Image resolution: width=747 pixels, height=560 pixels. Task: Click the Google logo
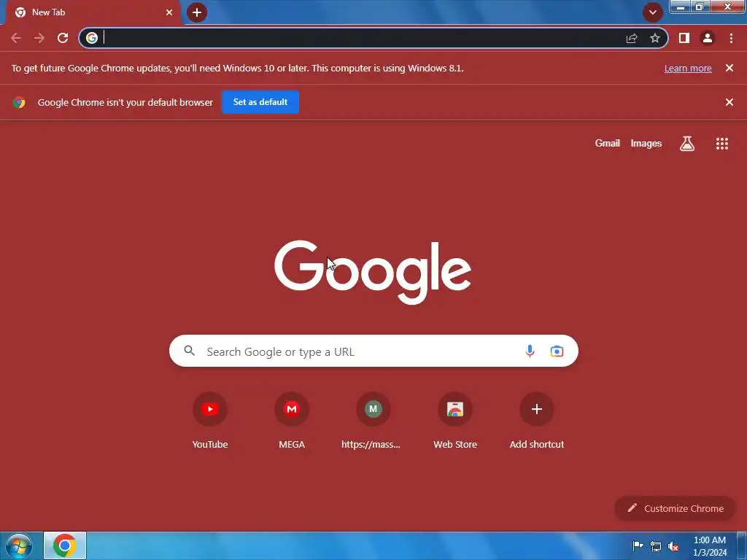pyautogui.click(x=373, y=272)
